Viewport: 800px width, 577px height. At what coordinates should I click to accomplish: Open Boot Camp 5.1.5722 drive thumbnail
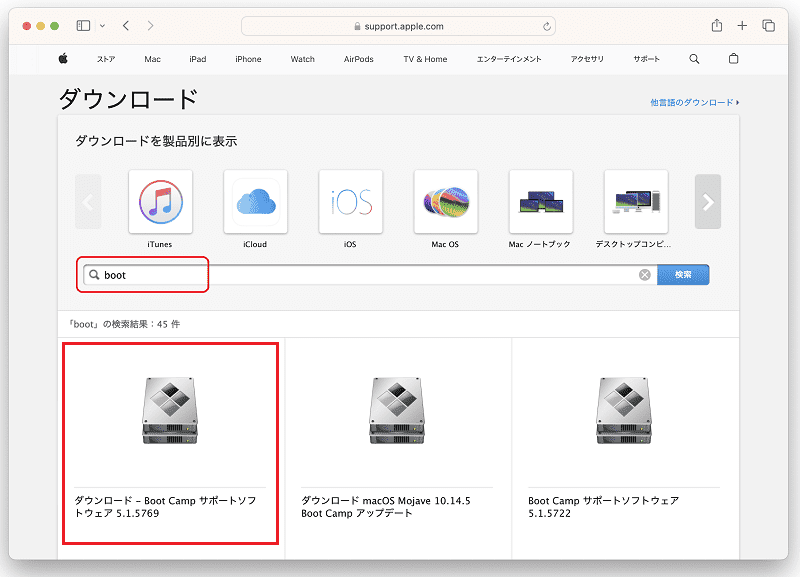[x=623, y=410]
